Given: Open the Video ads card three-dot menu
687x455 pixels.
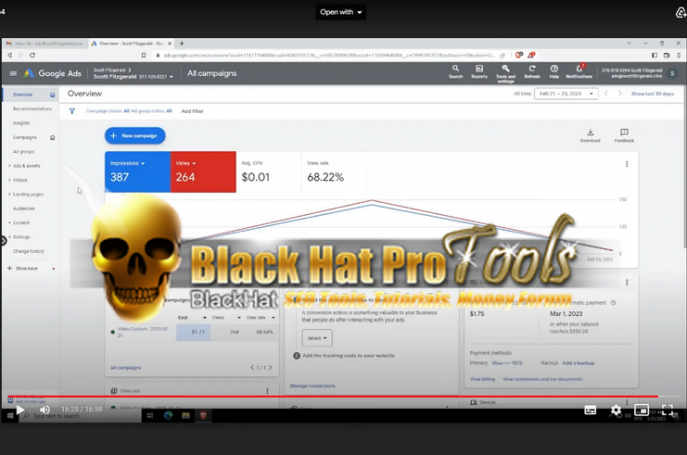Looking at the screenshot, I should (x=267, y=391).
